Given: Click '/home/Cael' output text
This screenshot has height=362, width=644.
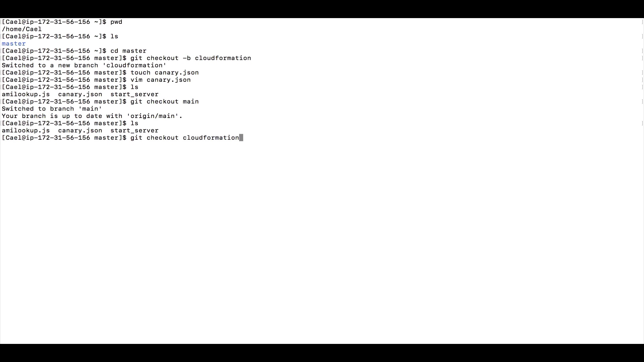Looking at the screenshot, I should tap(22, 29).
